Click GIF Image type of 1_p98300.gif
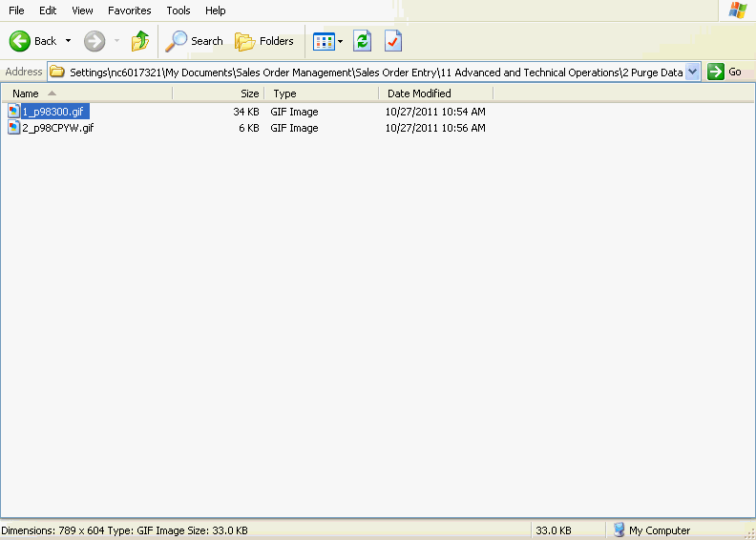Screen dimensions: 756x540 (294, 112)
